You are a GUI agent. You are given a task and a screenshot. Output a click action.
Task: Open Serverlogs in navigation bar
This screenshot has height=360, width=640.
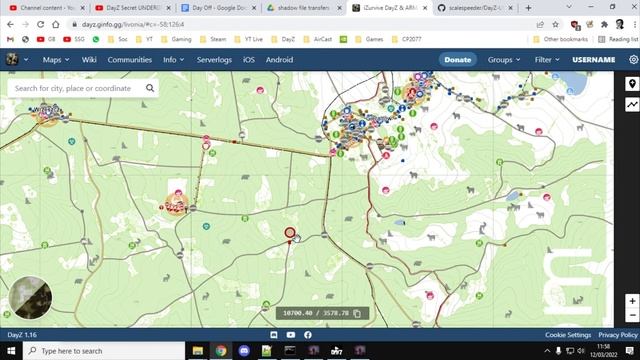(214, 60)
